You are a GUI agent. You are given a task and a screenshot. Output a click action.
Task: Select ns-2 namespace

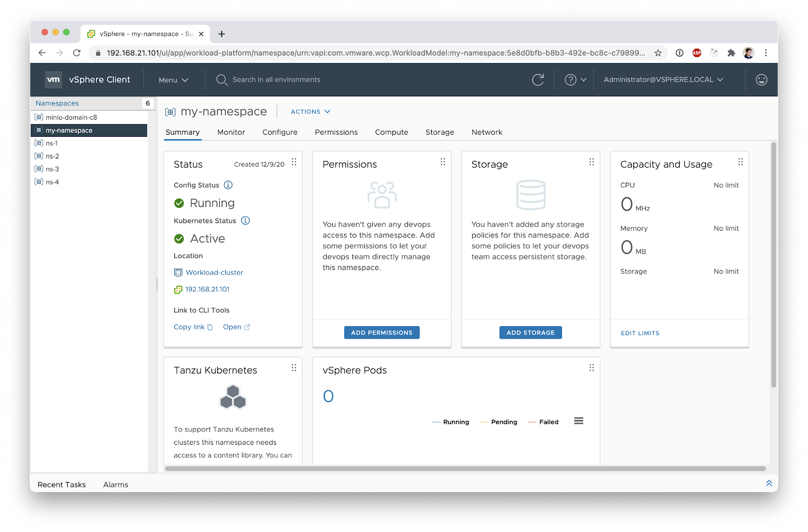[x=89, y=156]
